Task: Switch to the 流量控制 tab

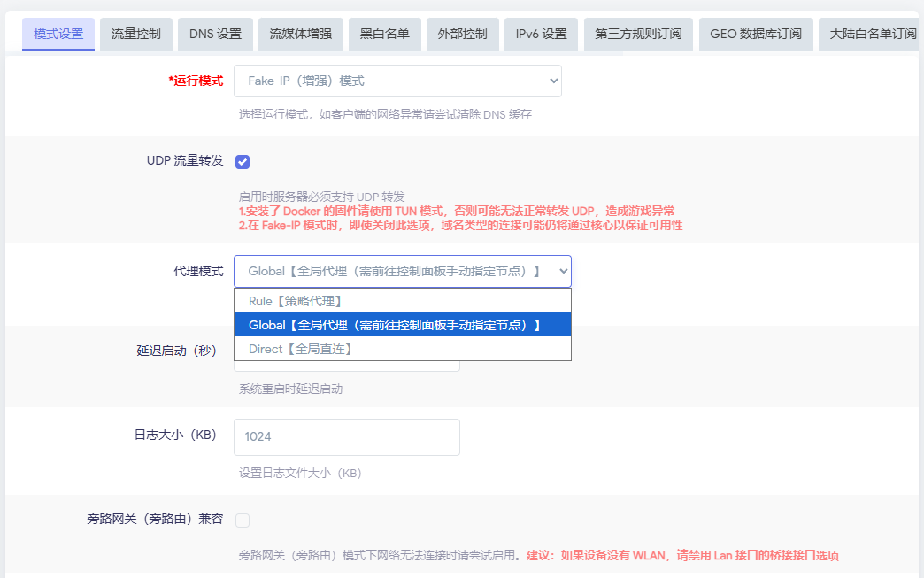Action: point(135,35)
